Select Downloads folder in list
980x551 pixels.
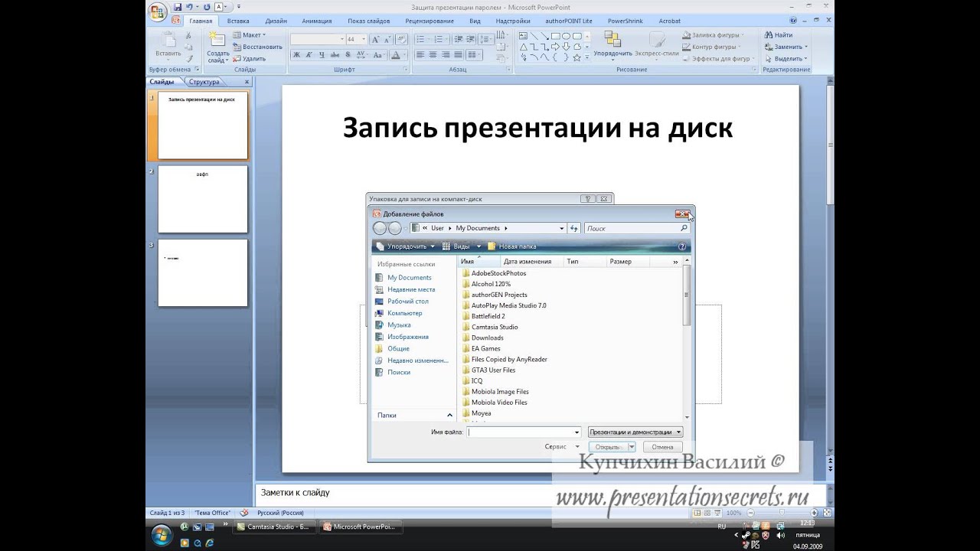coord(487,337)
